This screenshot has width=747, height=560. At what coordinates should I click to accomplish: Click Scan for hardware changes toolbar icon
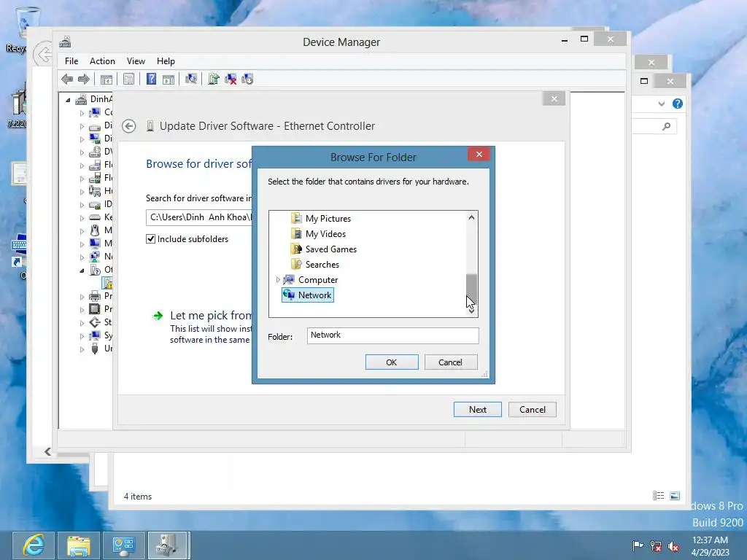(x=191, y=79)
